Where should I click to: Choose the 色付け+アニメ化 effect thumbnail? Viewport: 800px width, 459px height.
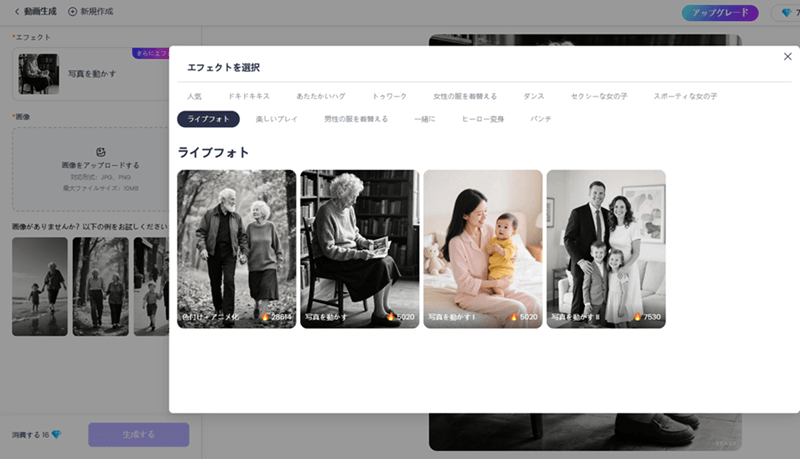236,249
